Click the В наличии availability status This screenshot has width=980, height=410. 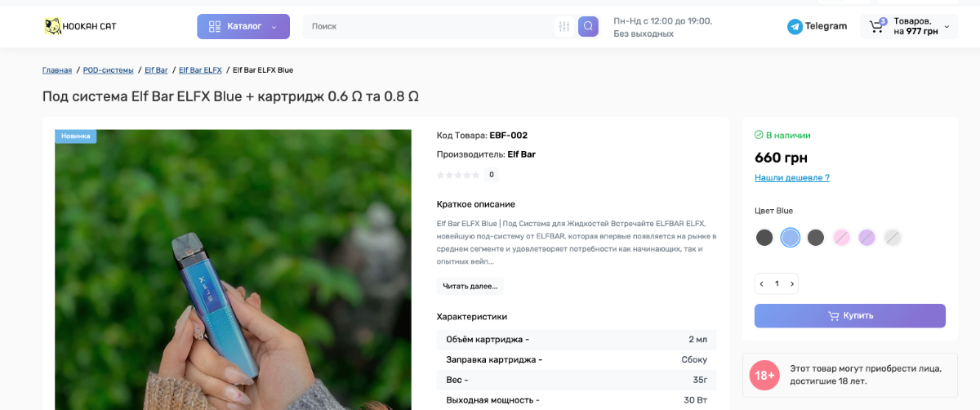pos(782,136)
